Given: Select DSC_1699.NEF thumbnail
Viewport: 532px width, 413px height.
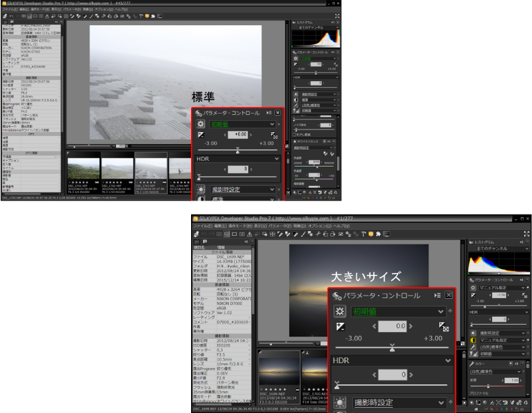Looking at the screenshot, I should 279,378.
